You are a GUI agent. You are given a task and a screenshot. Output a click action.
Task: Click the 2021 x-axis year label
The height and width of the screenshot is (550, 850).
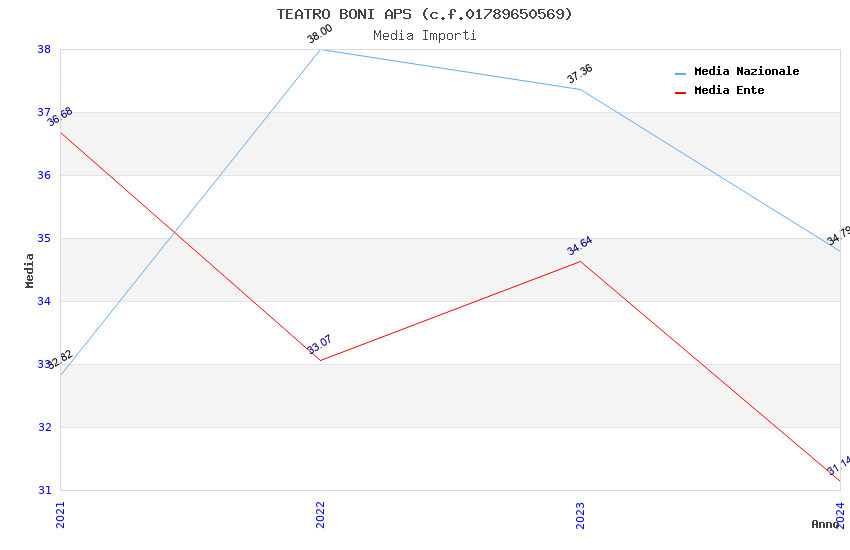[x=60, y=514]
